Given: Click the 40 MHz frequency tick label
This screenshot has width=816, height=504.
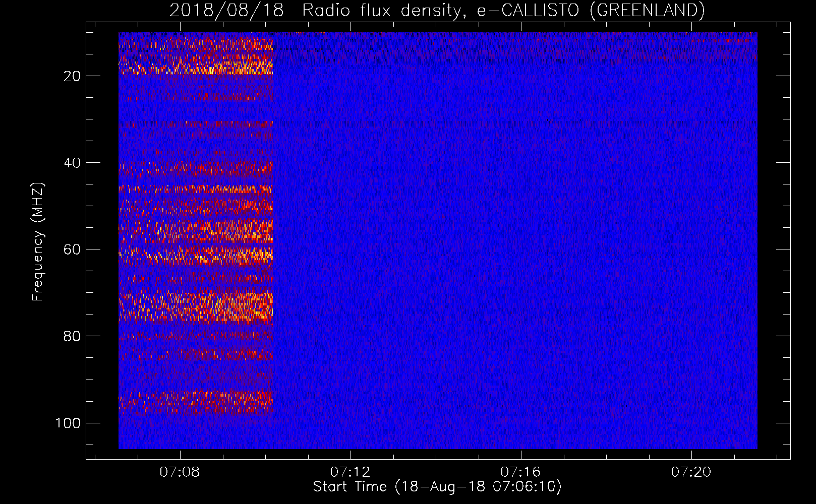Looking at the screenshot, I should (x=72, y=163).
